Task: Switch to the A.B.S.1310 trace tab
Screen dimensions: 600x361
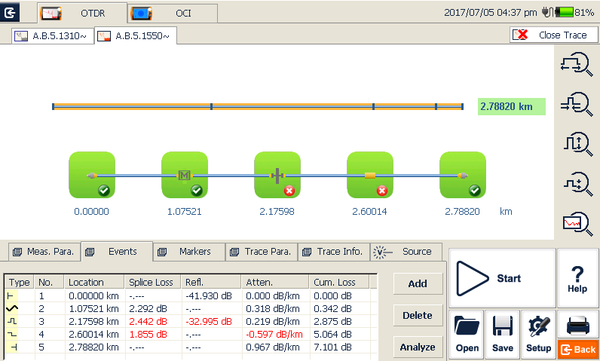Action: click(x=53, y=36)
